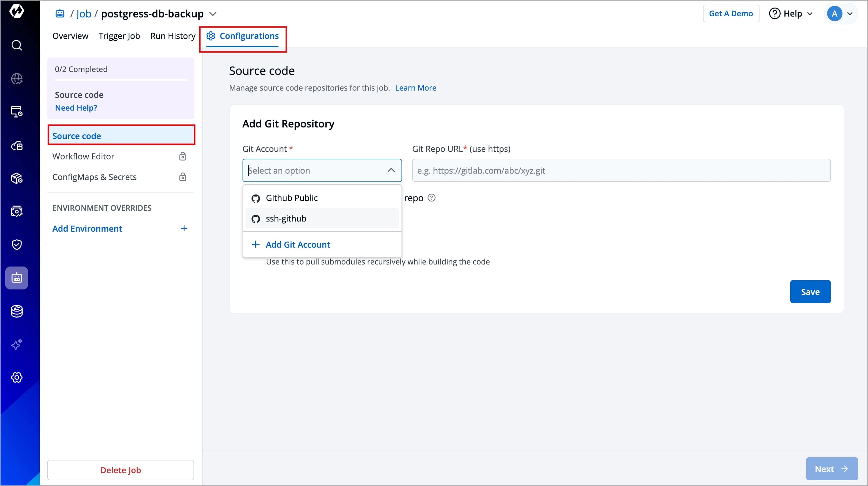Click the database stack icon in sidebar
The width and height of the screenshot is (868, 486).
pos(17,311)
